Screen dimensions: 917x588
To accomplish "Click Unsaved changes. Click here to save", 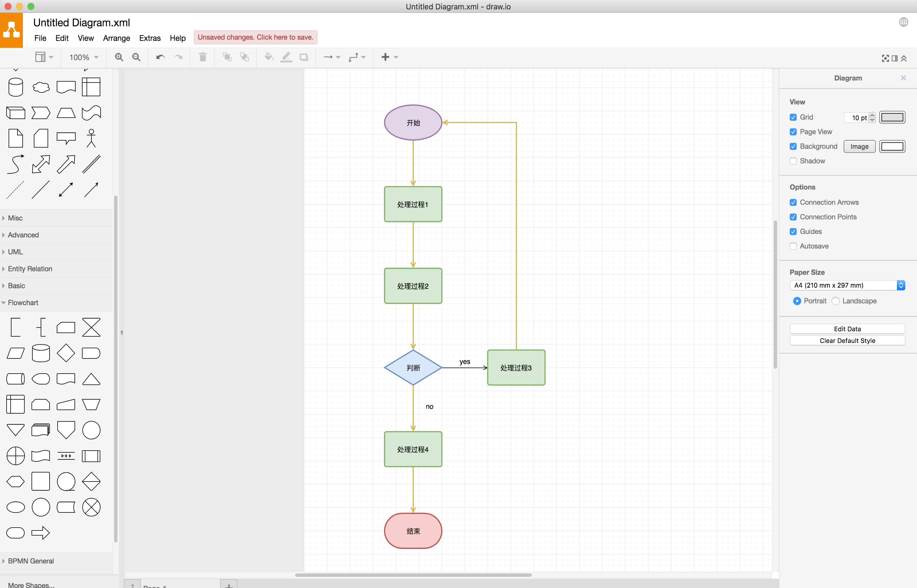I will click(255, 37).
